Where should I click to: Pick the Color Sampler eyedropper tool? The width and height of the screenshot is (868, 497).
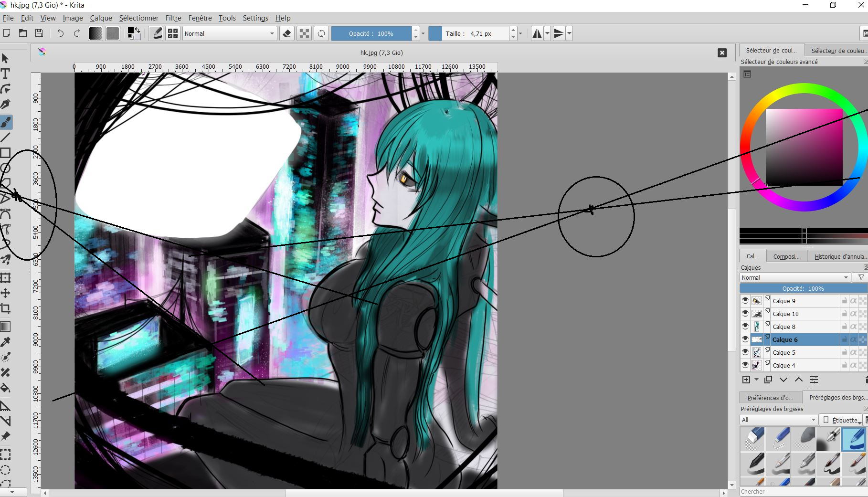click(x=6, y=342)
